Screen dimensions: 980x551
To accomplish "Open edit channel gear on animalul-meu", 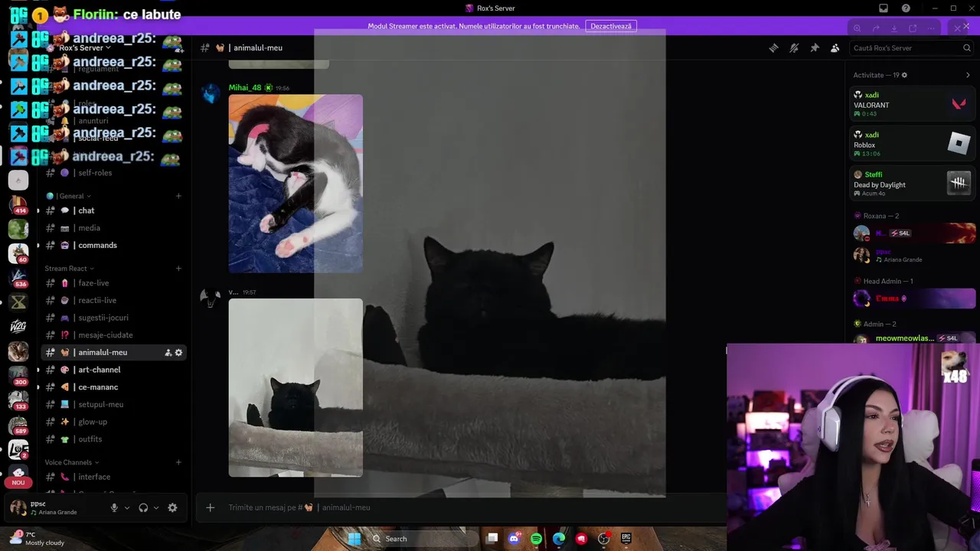I will [178, 353].
